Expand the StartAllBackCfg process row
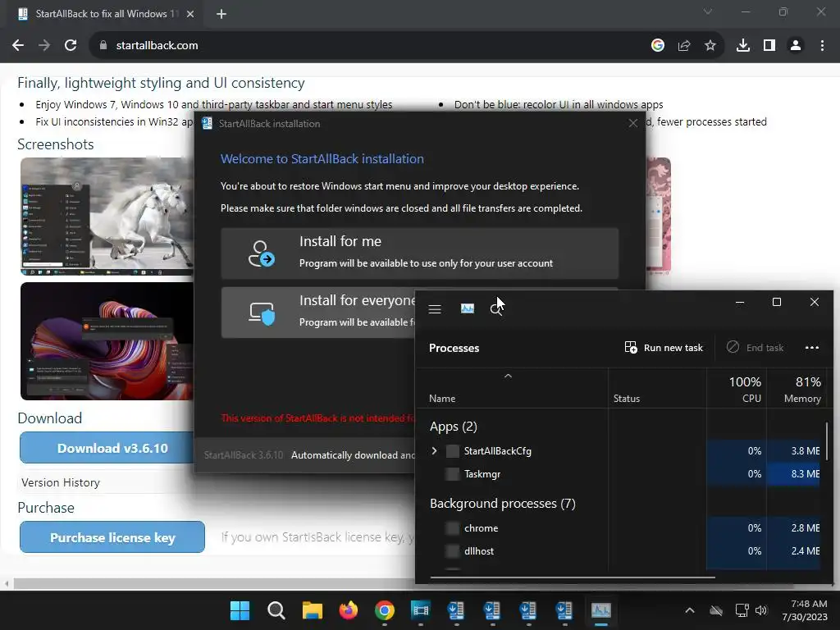 (434, 451)
